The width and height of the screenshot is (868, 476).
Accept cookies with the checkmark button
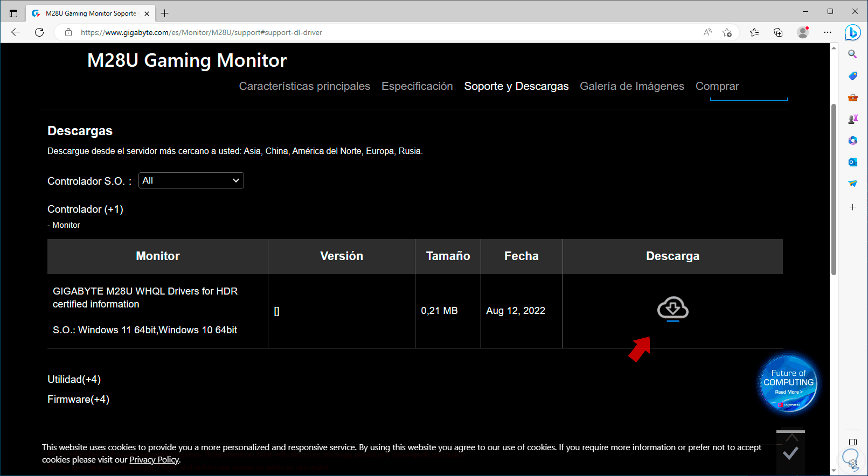[790, 453]
